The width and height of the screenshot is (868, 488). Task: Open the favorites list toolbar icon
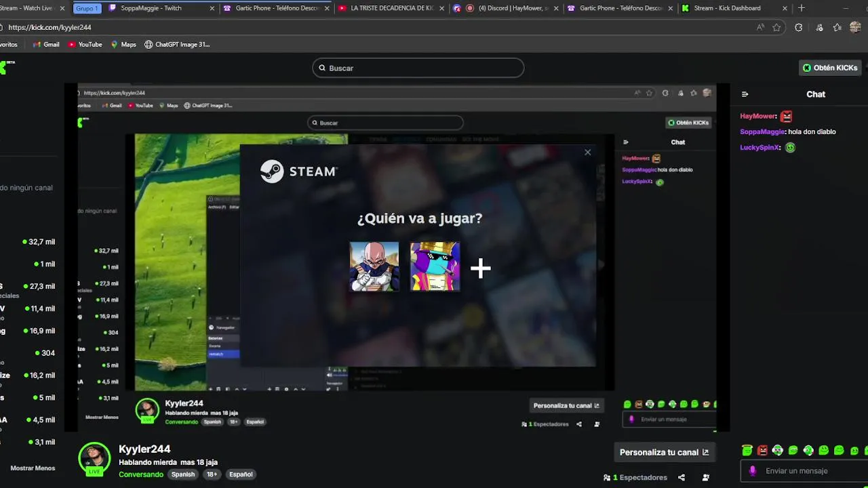[x=837, y=27]
